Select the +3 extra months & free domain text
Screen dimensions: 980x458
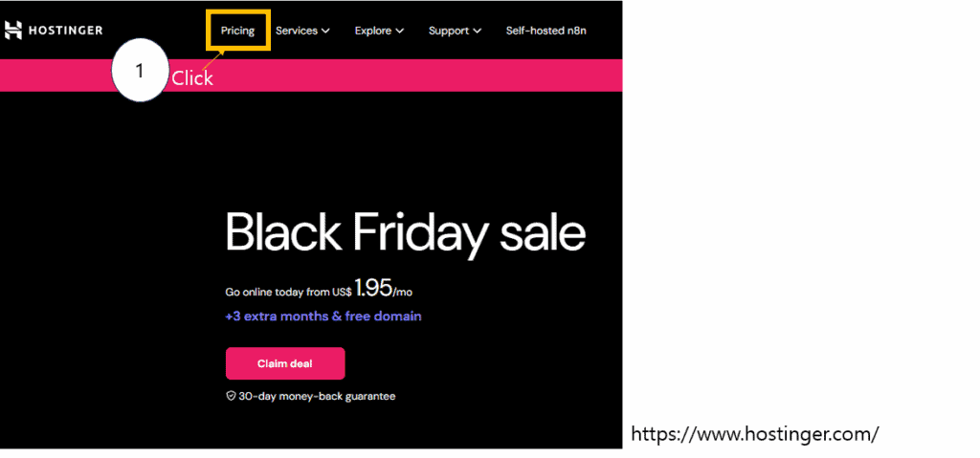tap(323, 316)
